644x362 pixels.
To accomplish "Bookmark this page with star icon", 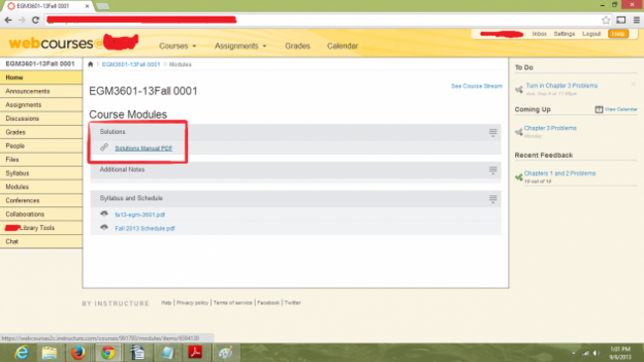I will point(605,20).
